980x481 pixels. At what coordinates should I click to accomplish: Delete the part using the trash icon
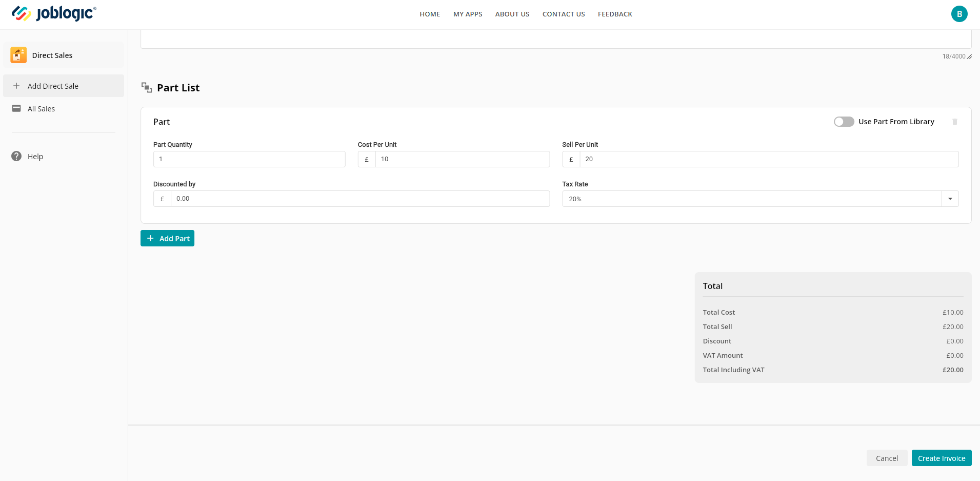(x=955, y=122)
